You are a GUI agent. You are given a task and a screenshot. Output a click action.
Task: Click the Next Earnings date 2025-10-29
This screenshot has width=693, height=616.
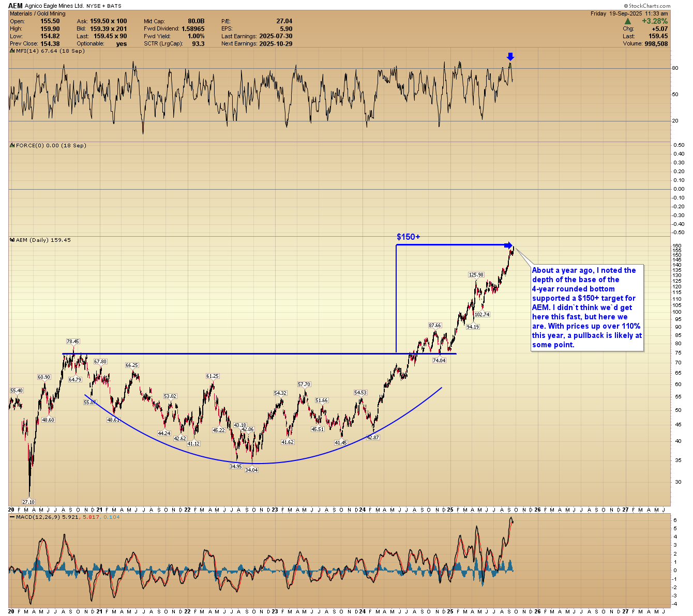point(276,44)
